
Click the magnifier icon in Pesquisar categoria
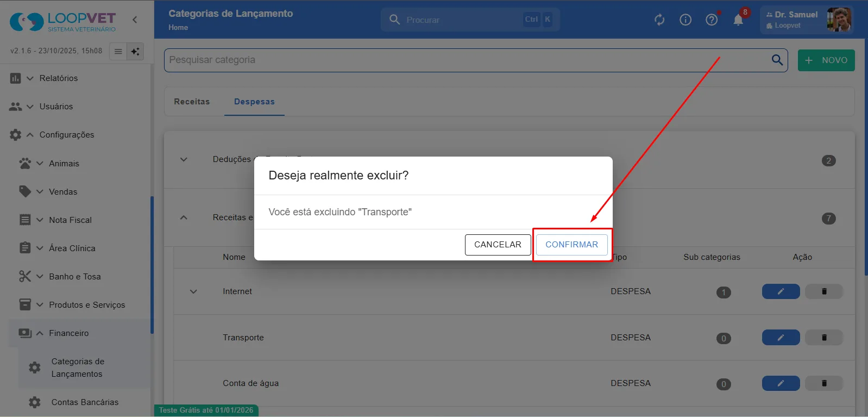777,60
